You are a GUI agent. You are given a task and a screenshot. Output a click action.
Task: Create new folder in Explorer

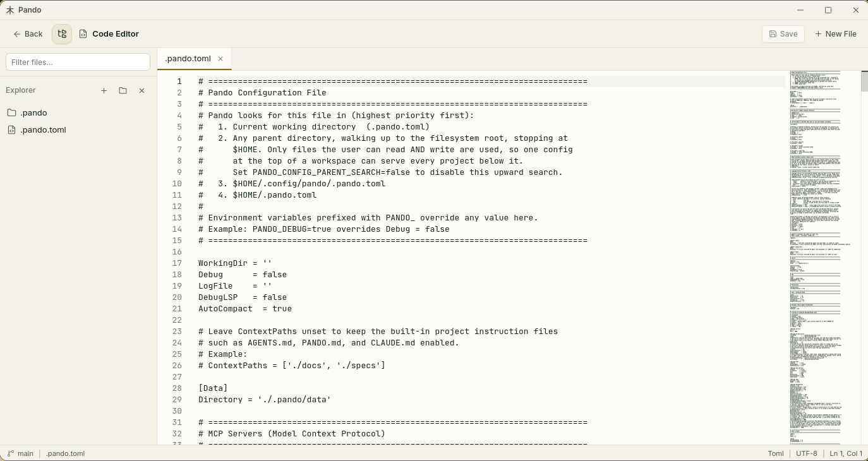point(123,90)
